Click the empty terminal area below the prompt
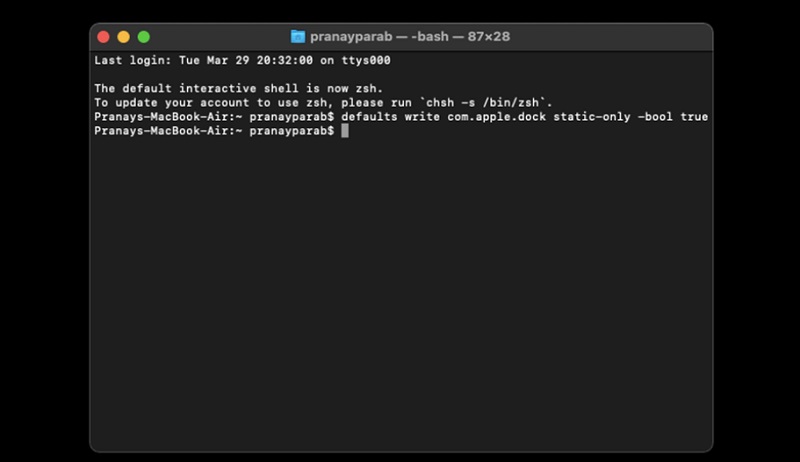 coord(400,300)
